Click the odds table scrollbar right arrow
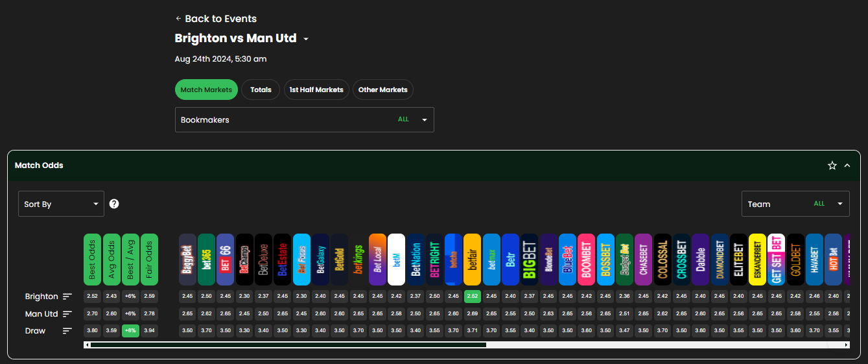Screen dimensions: 868x364 click(846, 345)
